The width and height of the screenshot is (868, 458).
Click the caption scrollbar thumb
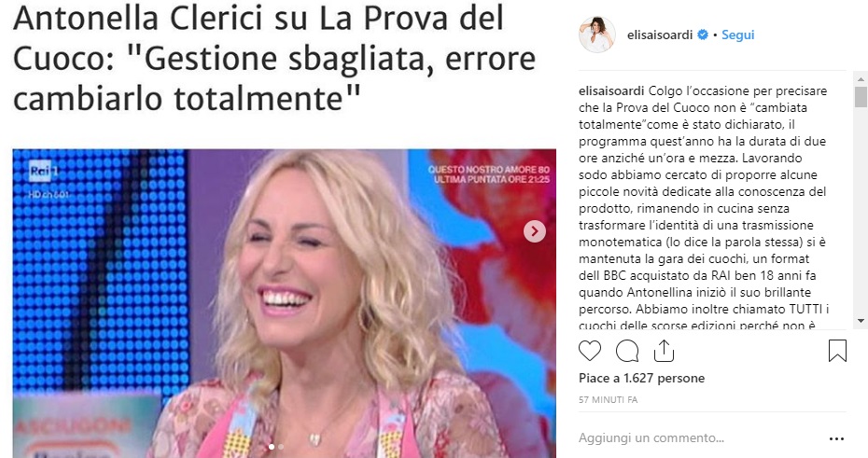(x=861, y=97)
